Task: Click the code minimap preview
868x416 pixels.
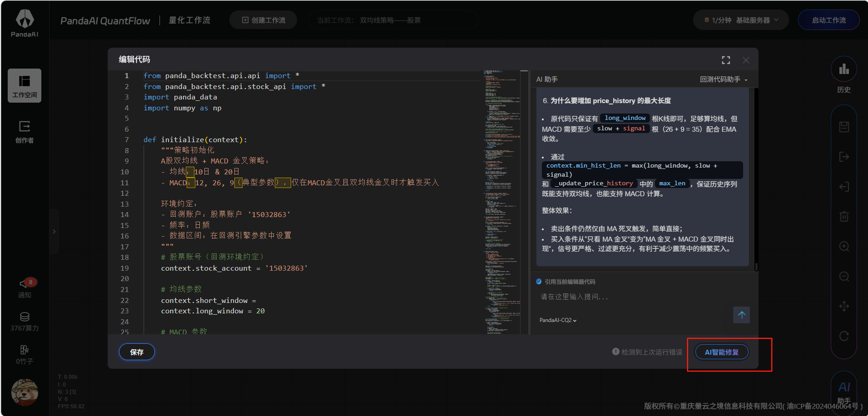Action: (501, 203)
